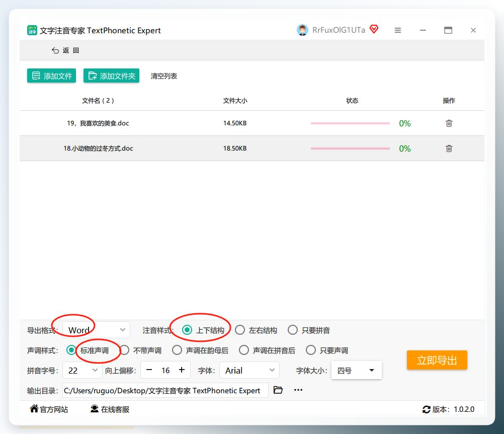
Task: Open 在线客服 online support
Action: tap(110, 409)
